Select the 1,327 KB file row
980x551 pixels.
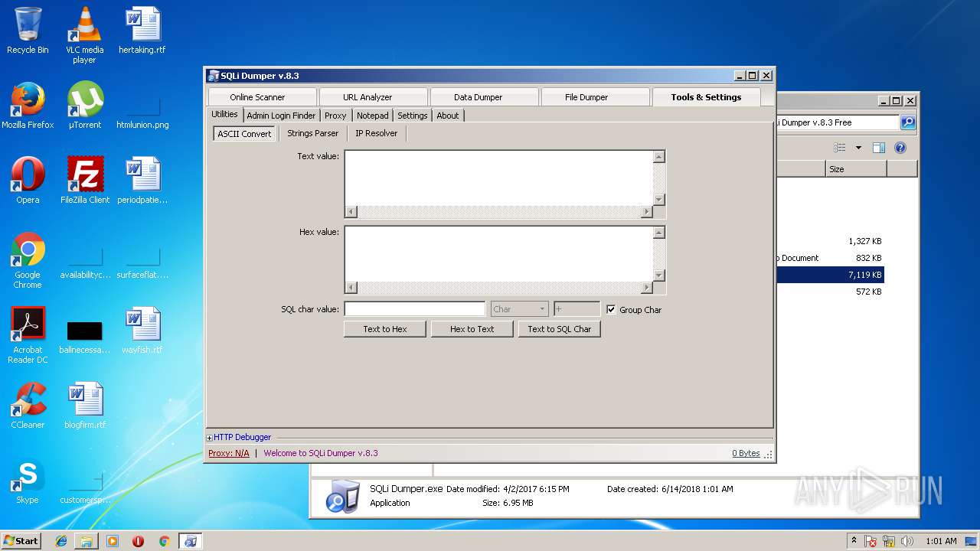point(830,241)
